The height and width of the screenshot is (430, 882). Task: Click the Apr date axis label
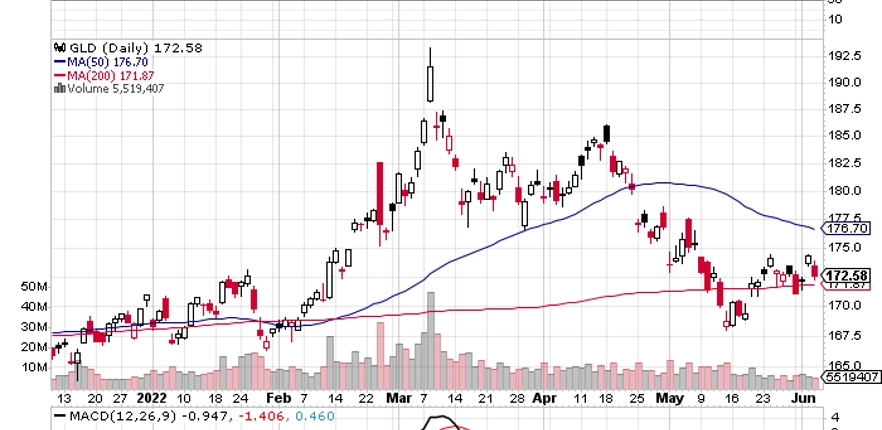coord(544,398)
